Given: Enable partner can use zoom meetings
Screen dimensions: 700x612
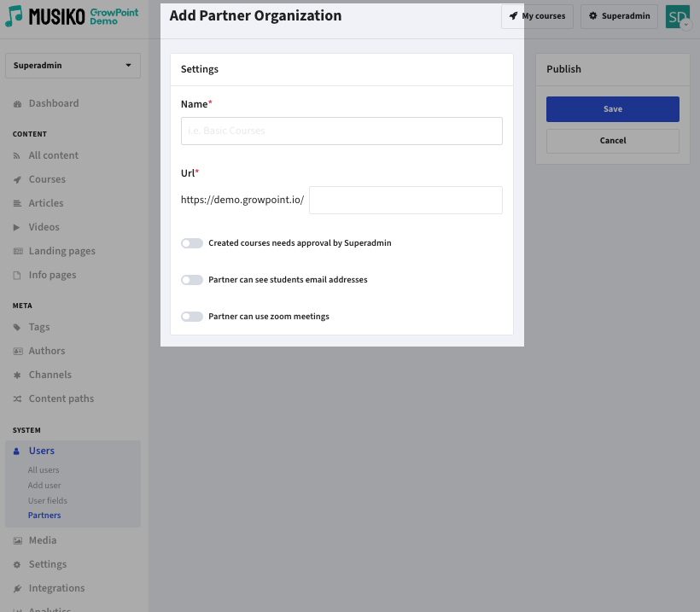Looking at the screenshot, I should pyautogui.click(x=192, y=317).
